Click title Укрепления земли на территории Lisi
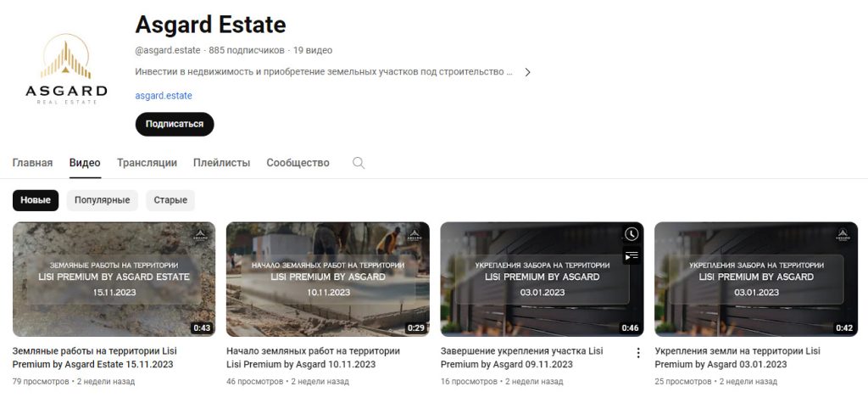 click(737, 357)
